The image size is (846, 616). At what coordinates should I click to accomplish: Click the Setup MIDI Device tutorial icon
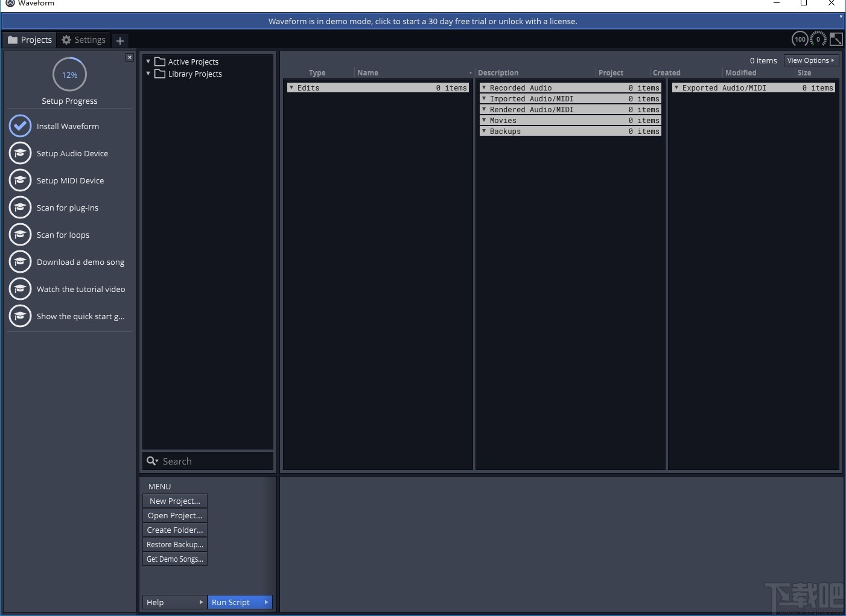click(20, 180)
